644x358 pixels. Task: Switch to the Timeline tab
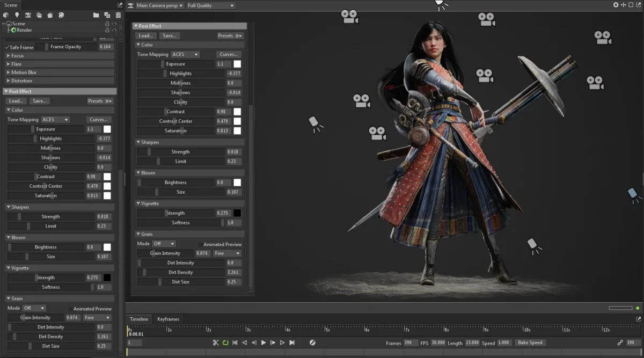pyautogui.click(x=138, y=319)
